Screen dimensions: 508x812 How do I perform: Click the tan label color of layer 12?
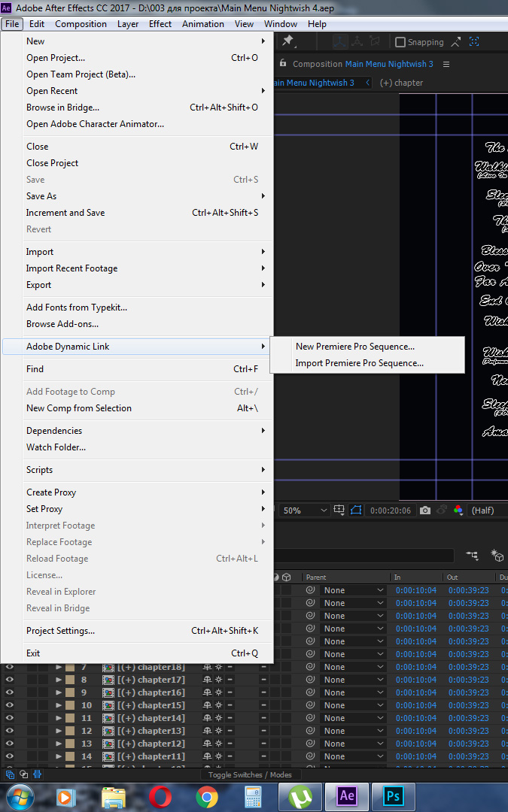69,731
